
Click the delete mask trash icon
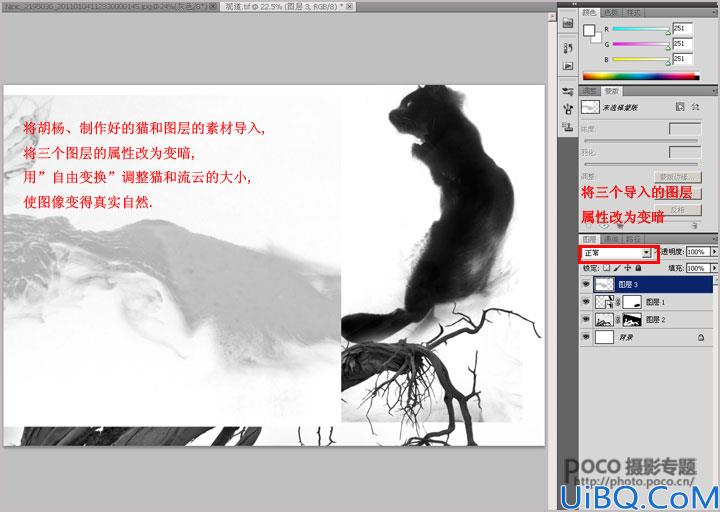click(x=695, y=225)
